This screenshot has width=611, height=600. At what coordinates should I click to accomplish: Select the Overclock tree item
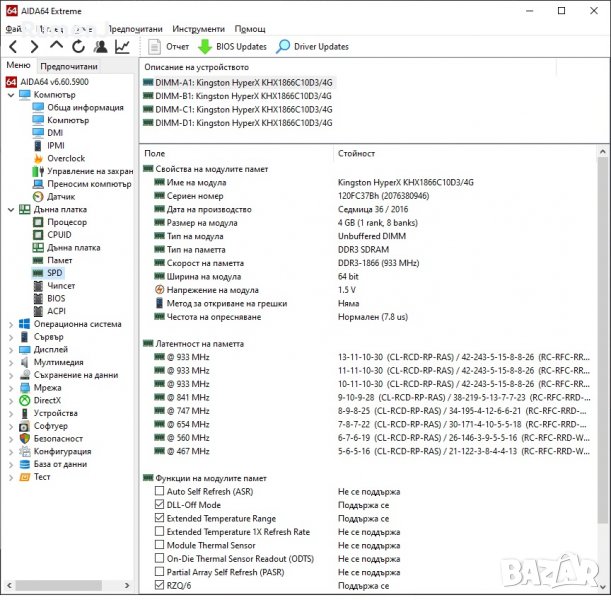pos(65,158)
